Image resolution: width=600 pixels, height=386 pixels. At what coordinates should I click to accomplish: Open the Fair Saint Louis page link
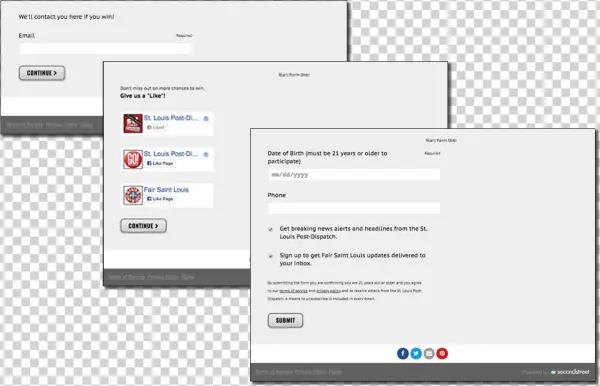[166, 190]
